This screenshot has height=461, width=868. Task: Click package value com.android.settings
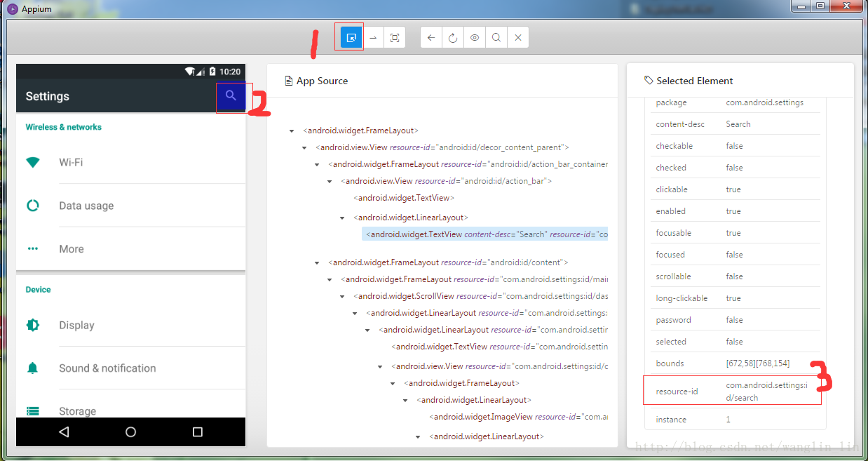(x=765, y=102)
